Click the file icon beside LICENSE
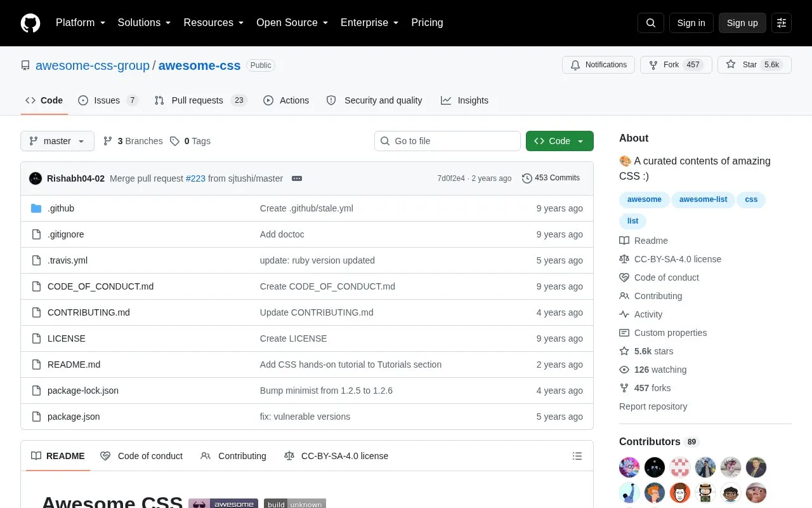Viewport: 812px width, 508px height. pyautogui.click(x=36, y=338)
